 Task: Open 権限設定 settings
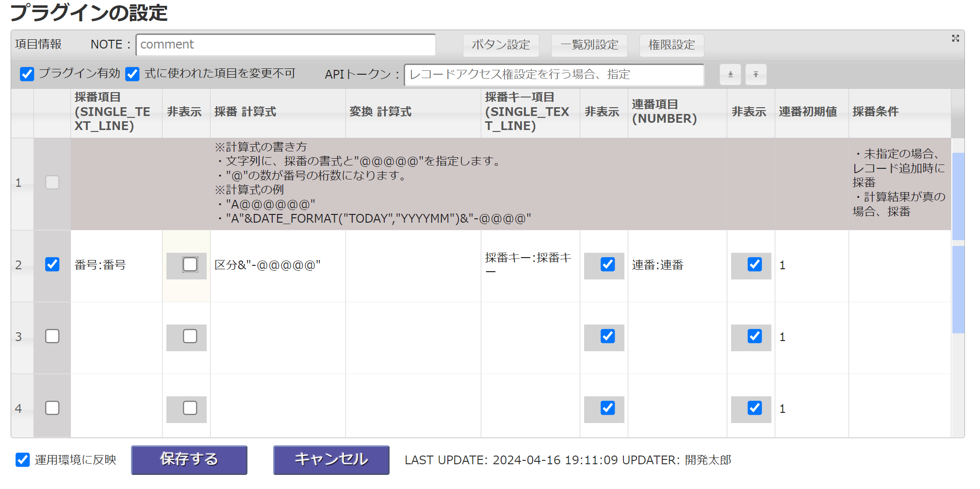click(672, 45)
